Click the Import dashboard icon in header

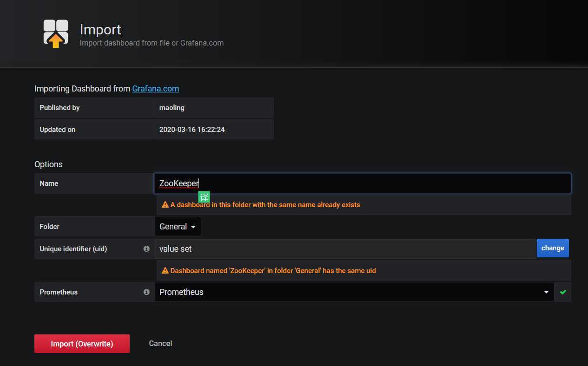(x=56, y=34)
